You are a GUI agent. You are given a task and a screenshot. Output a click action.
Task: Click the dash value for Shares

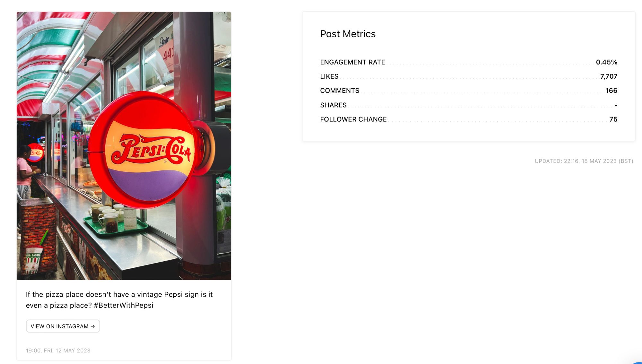pos(616,105)
